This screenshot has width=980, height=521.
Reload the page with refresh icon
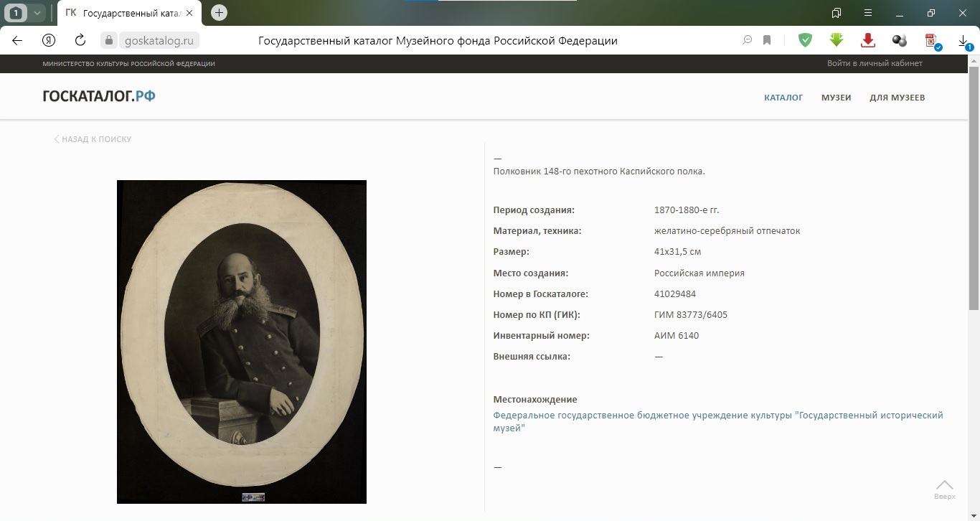tap(80, 40)
